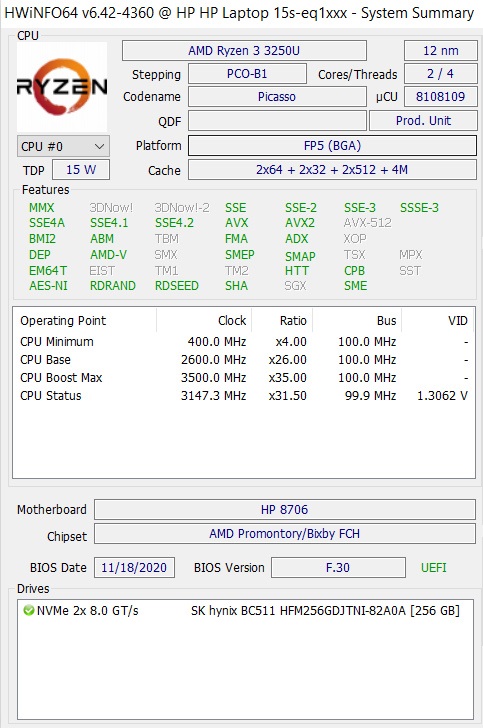Click the greyed 3DNow! feature label
Image resolution: width=483 pixels, height=728 pixels.
pyautogui.click(x=111, y=208)
